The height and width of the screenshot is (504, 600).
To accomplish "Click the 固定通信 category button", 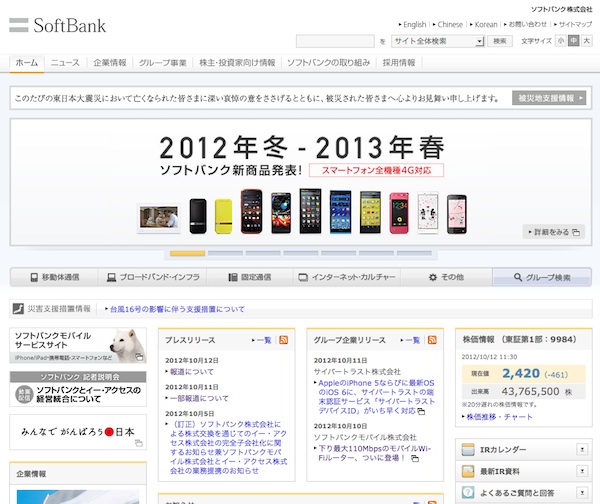I will tap(250, 277).
